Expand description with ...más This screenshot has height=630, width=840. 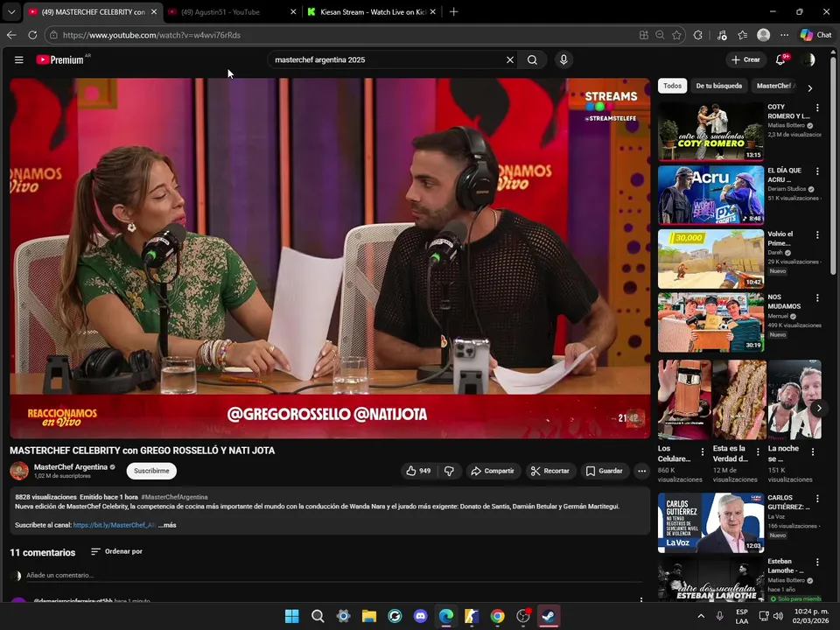167,525
